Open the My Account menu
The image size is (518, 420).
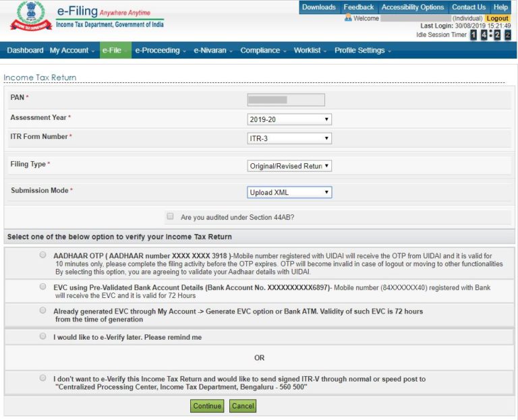71,51
